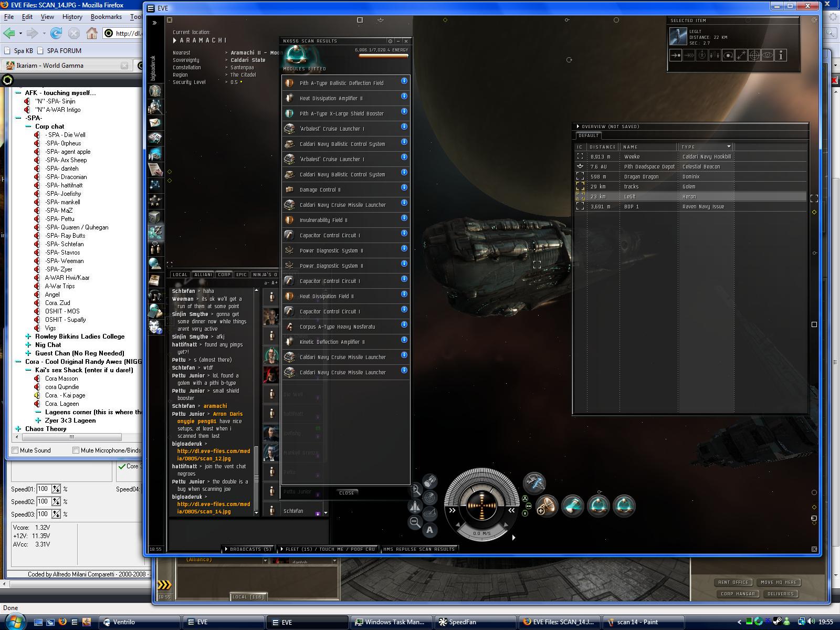The width and height of the screenshot is (840, 630).
Task: Open Windows Start button
Action: pos(14,622)
